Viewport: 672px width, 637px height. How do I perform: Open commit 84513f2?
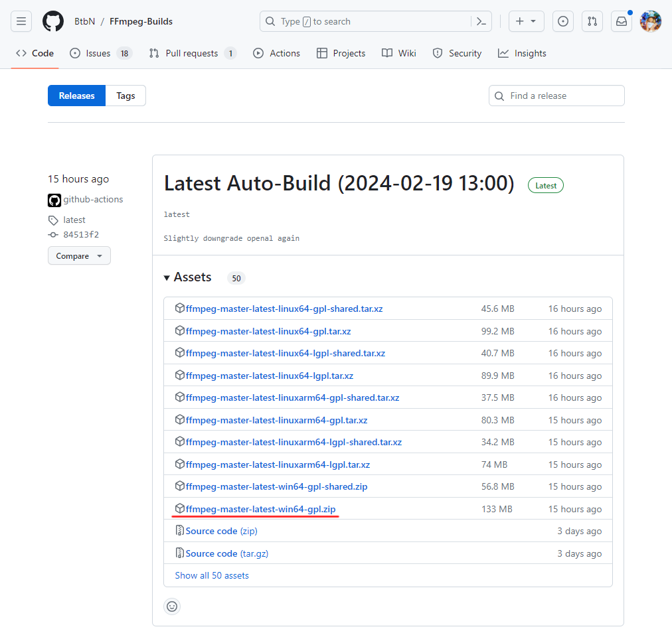click(x=81, y=234)
